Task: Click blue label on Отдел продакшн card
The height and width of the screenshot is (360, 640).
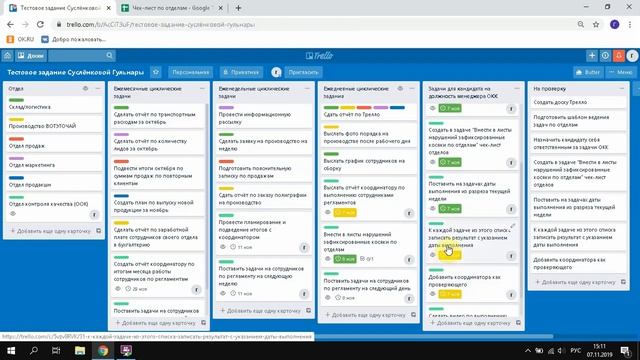Action: coord(16,178)
